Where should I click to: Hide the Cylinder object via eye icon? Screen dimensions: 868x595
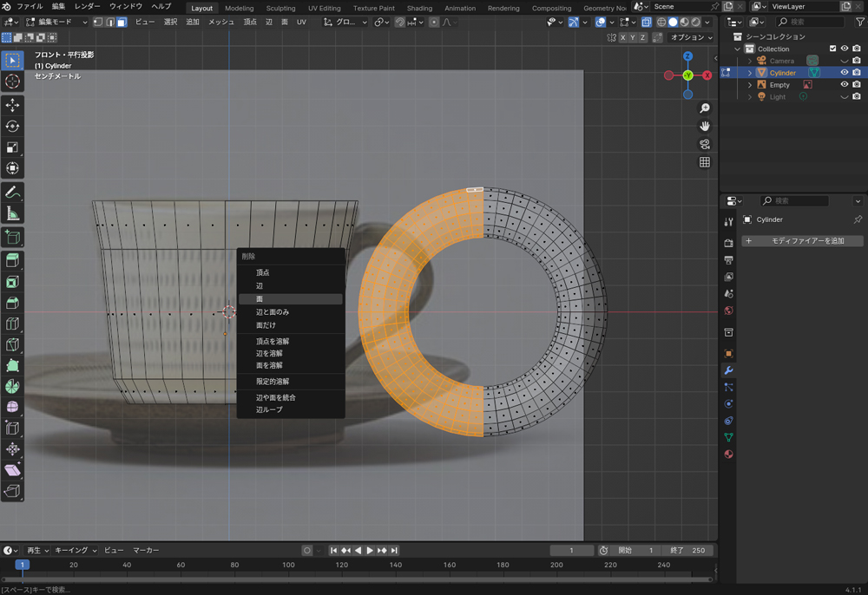[844, 73]
